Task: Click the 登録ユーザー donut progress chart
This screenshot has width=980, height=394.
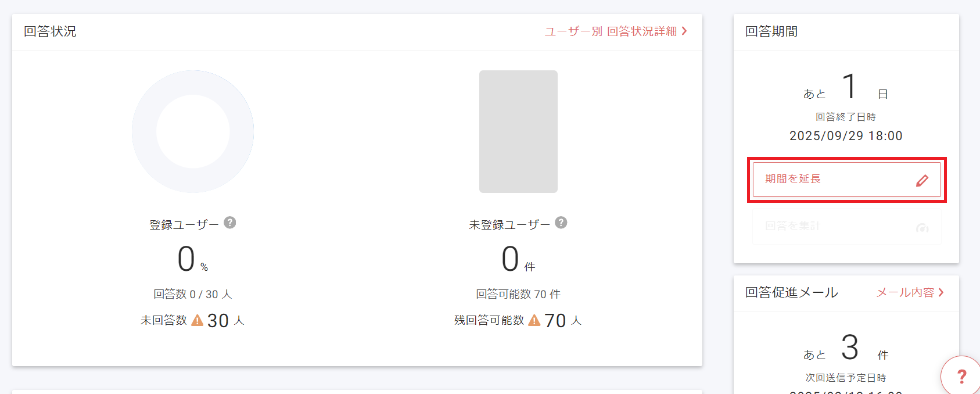Action: click(x=193, y=132)
